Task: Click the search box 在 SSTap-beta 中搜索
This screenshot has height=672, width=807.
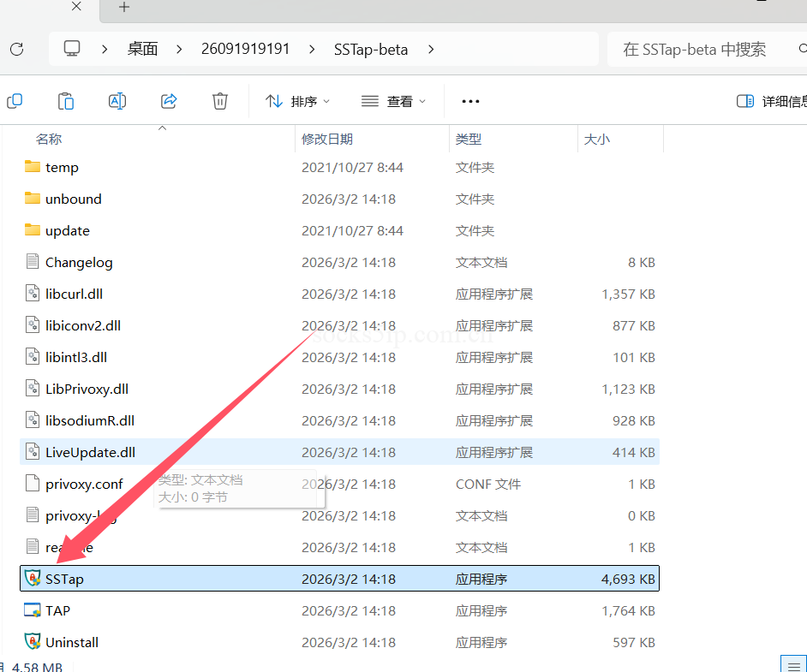Action: point(707,50)
